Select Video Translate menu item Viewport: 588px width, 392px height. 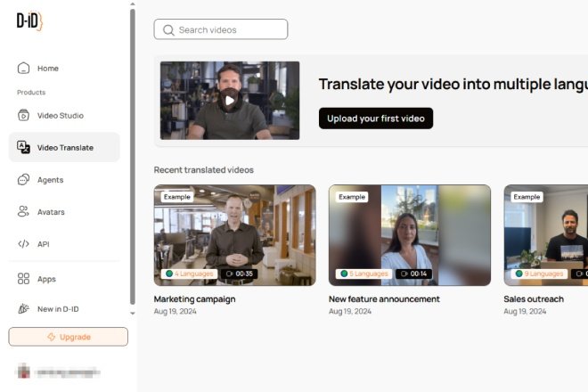[64, 147]
